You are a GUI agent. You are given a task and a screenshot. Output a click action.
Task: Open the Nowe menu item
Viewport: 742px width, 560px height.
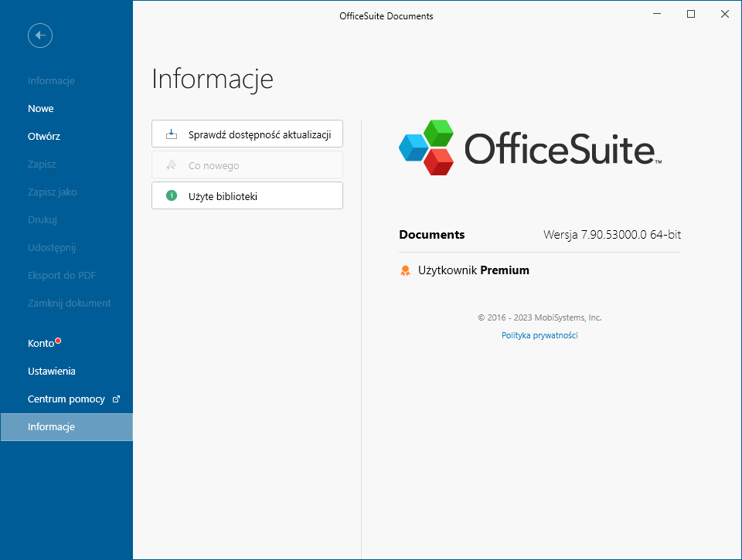click(41, 108)
